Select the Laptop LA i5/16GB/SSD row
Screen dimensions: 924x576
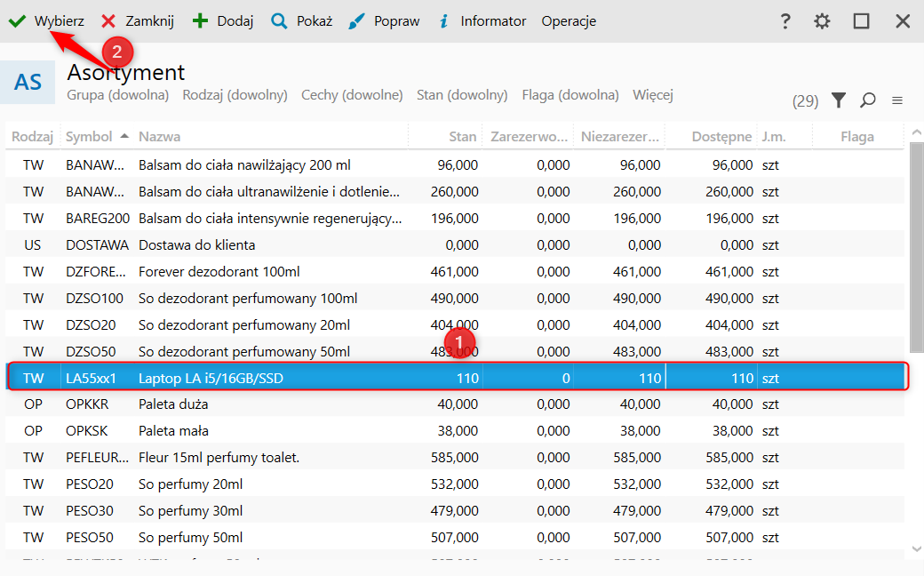455,378
